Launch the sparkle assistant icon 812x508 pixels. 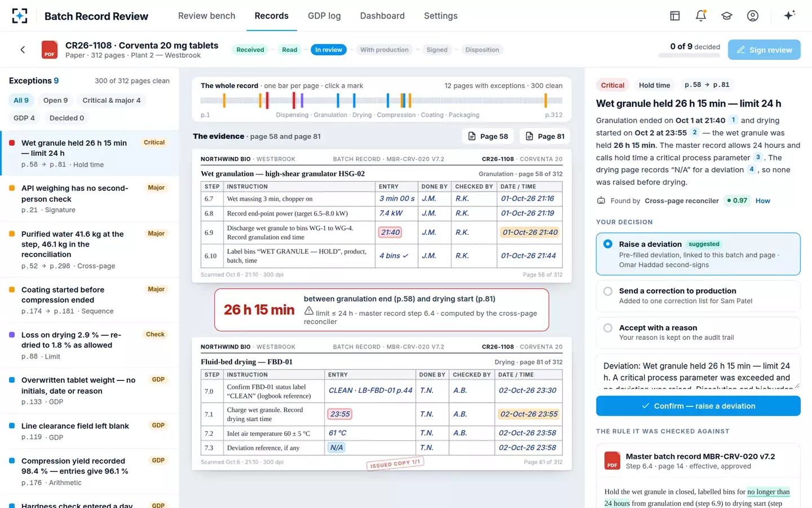(789, 15)
